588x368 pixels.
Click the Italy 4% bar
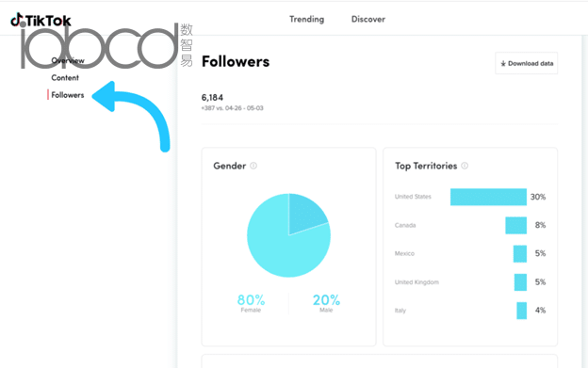click(522, 311)
